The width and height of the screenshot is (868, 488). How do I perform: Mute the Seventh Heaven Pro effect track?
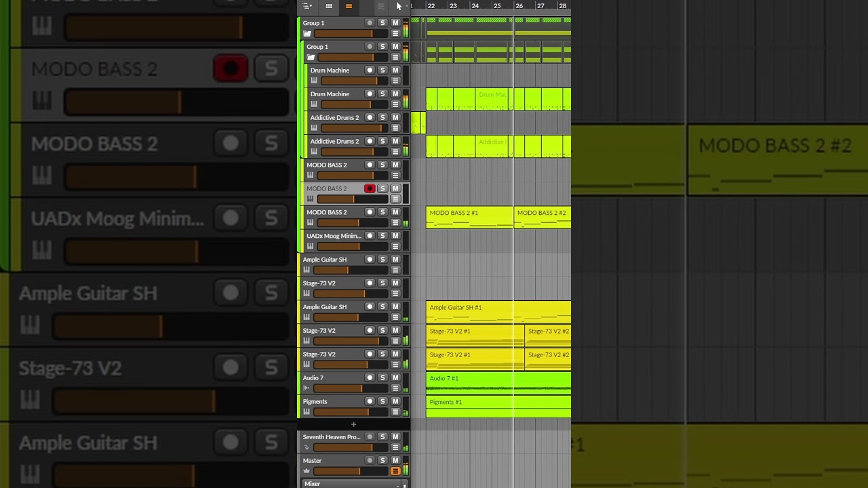click(x=395, y=437)
